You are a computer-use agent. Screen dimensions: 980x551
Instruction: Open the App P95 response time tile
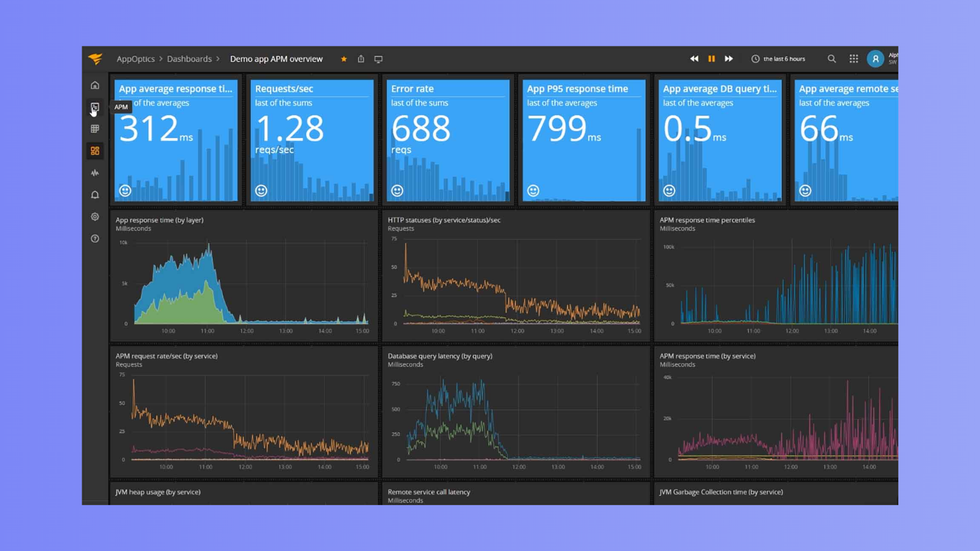[x=584, y=140]
